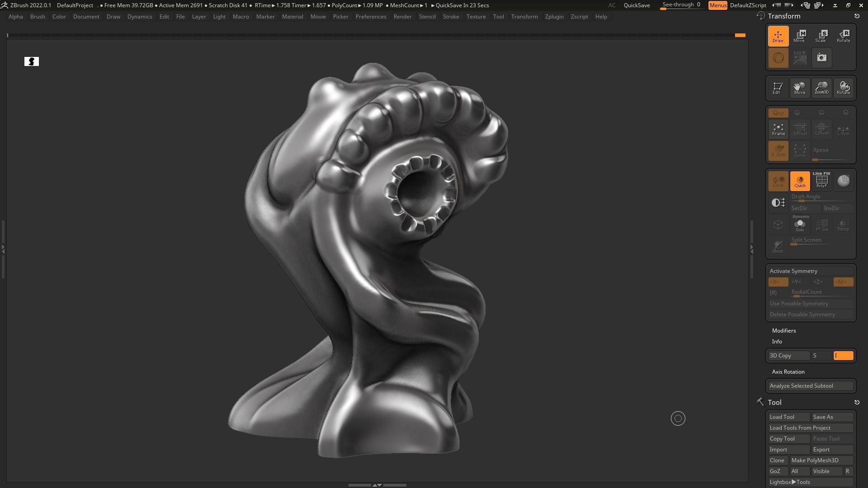Collapse the Transform palette header
Screen dimensions: 868x488
pyautogui.click(x=784, y=16)
